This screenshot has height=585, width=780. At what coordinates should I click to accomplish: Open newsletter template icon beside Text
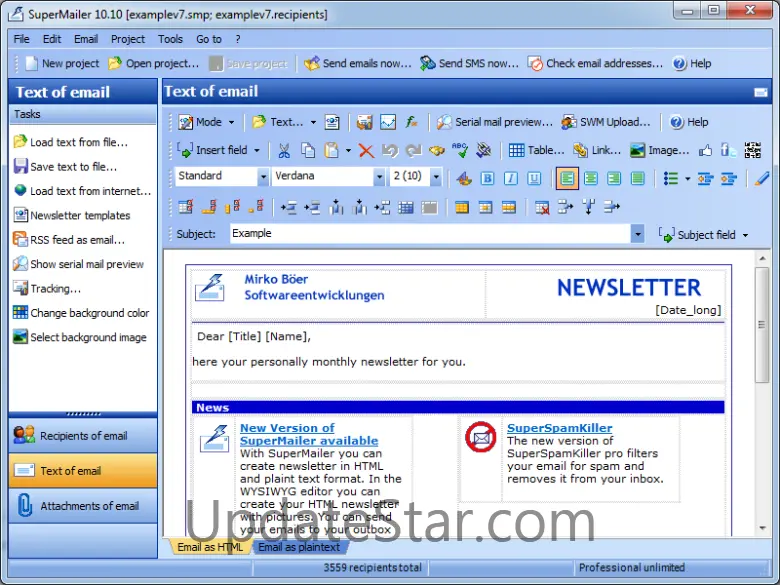tap(332, 122)
